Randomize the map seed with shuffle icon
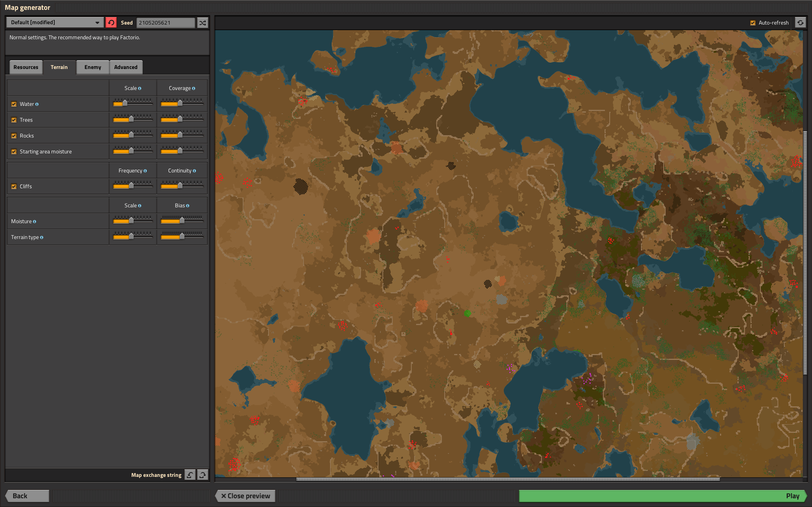Image resolution: width=812 pixels, height=507 pixels. click(203, 23)
